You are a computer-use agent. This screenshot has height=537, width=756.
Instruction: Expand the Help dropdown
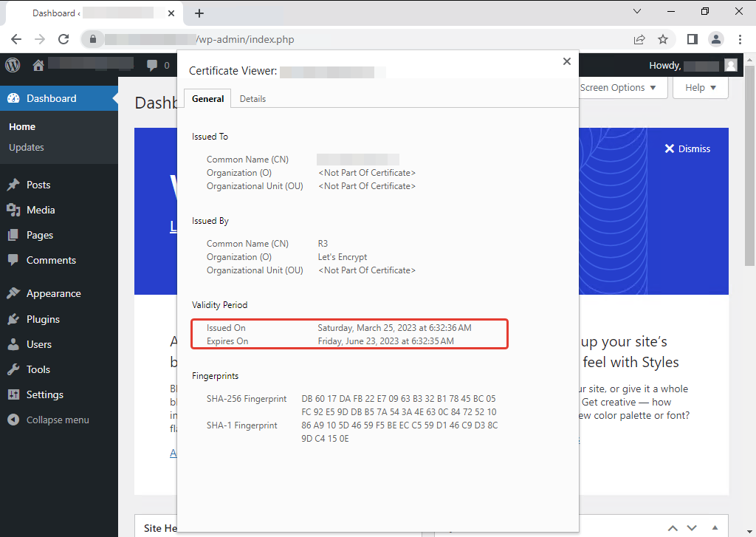pos(701,87)
